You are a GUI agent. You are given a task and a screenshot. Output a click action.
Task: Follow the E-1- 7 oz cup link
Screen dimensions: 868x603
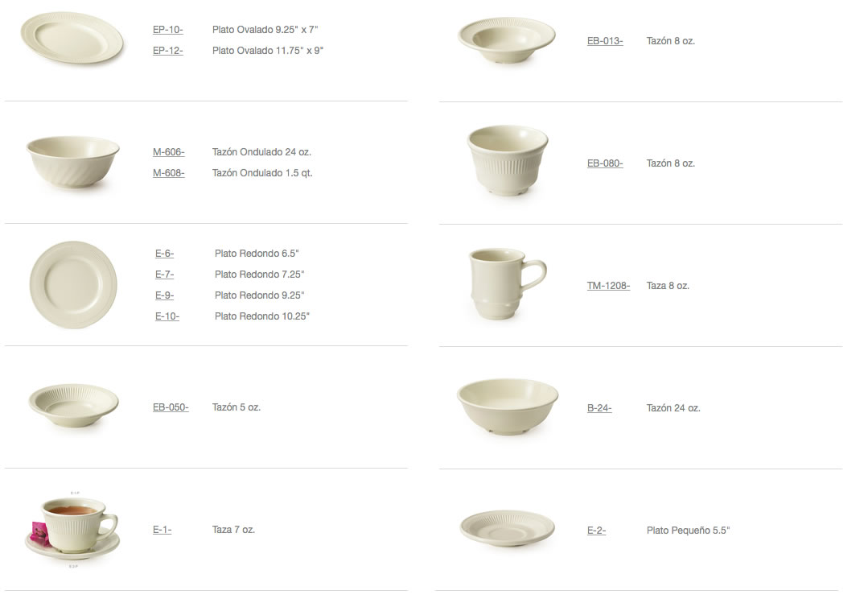(162, 531)
